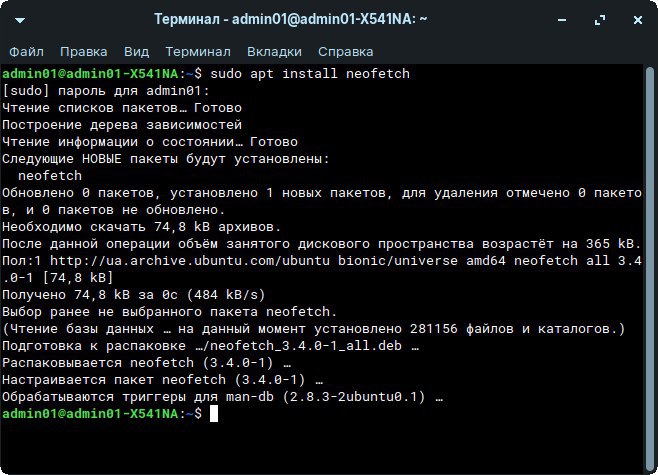Open the Справка menu

click(345, 51)
